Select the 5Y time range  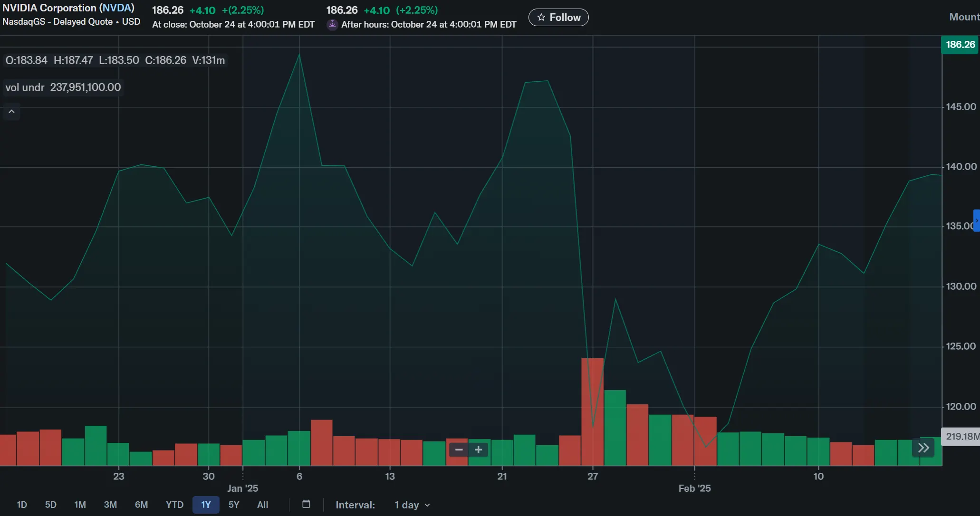[x=234, y=505]
